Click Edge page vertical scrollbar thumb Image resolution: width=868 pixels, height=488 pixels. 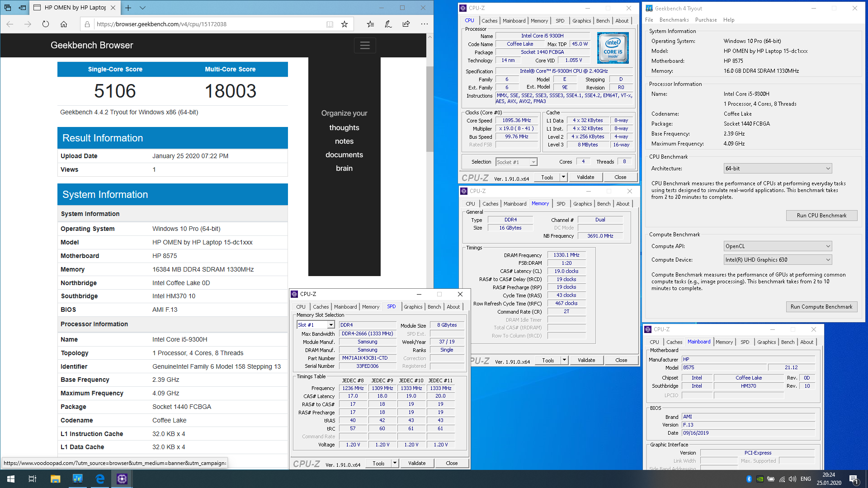click(x=430, y=108)
